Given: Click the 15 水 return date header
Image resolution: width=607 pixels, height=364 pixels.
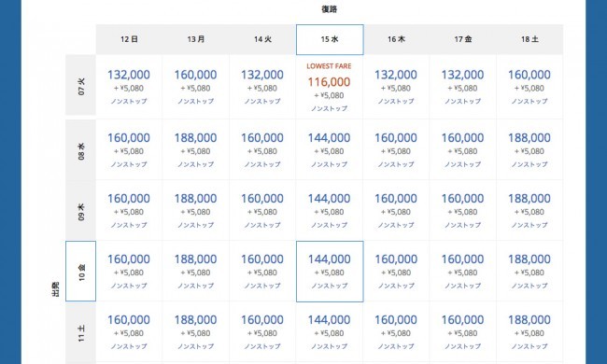Looking at the screenshot, I should tap(330, 39).
